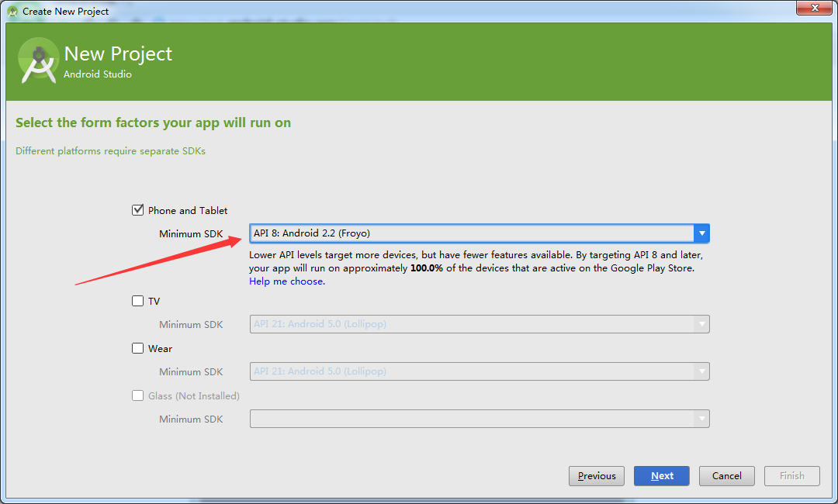Close the Create New Project window
838x504 pixels.
(x=815, y=8)
